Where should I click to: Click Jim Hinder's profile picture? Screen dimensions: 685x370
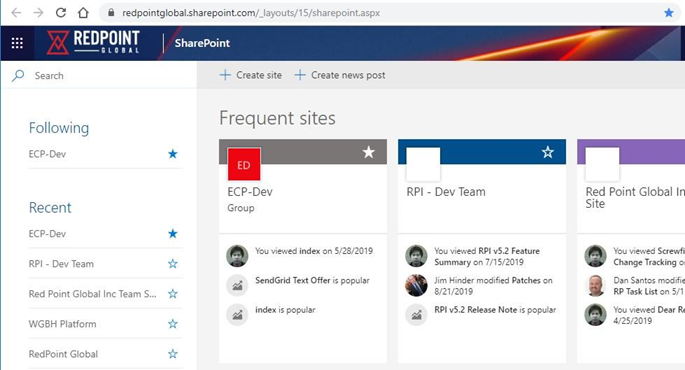tap(416, 286)
